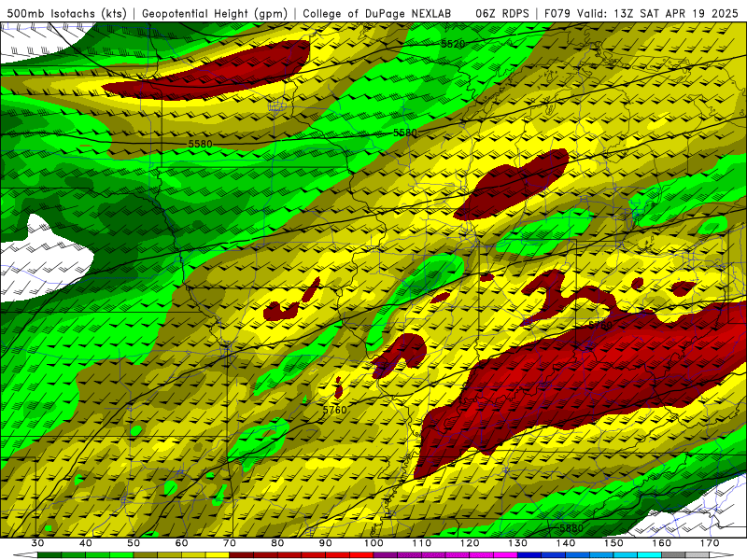Click the "Geopotential Height (gpm)" header text

(215, 13)
